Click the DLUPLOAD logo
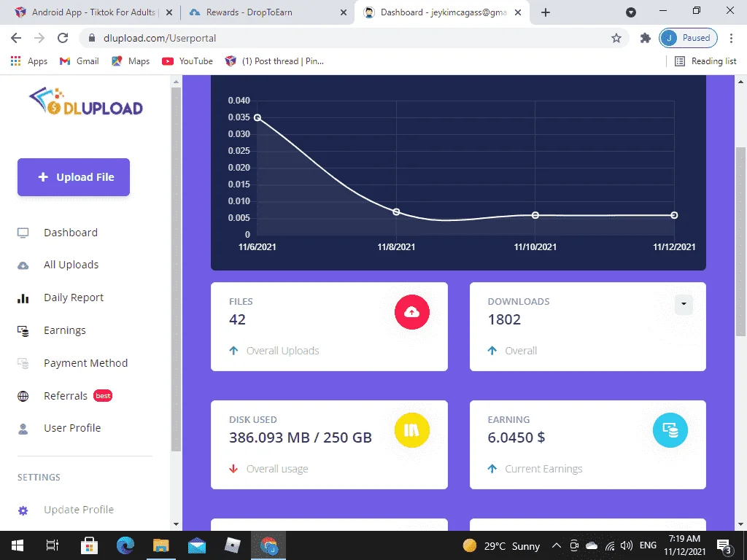The image size is (747, 560). point(86,101)
